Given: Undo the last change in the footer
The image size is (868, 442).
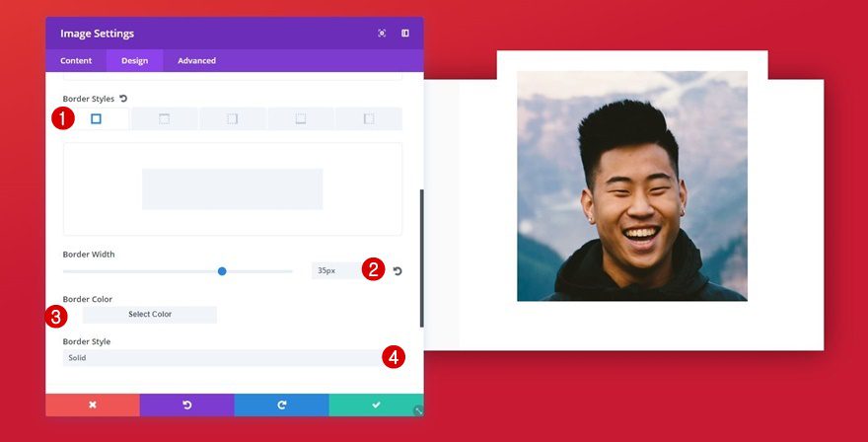Looking at the screenshot, I should pyautogui.click(x=186, y=405).
